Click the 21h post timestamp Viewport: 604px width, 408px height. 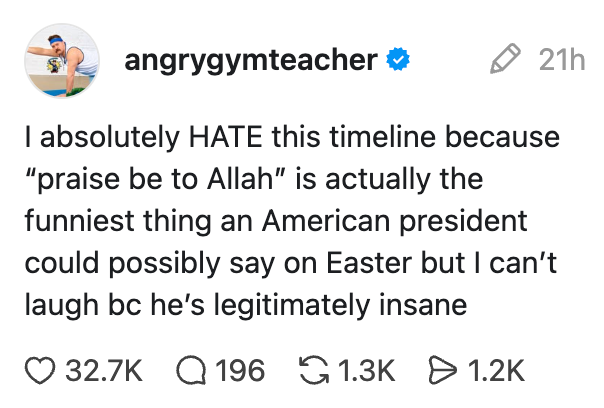click(561, 62)
